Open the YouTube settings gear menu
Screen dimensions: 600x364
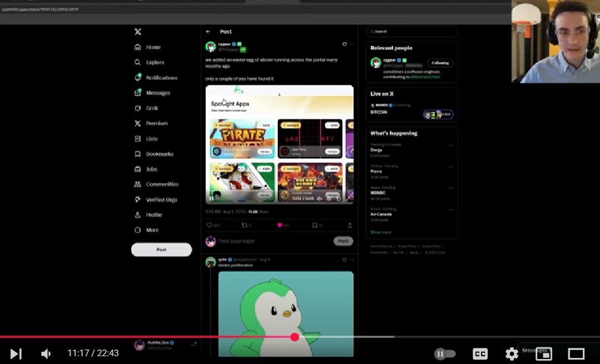point(512,353)
